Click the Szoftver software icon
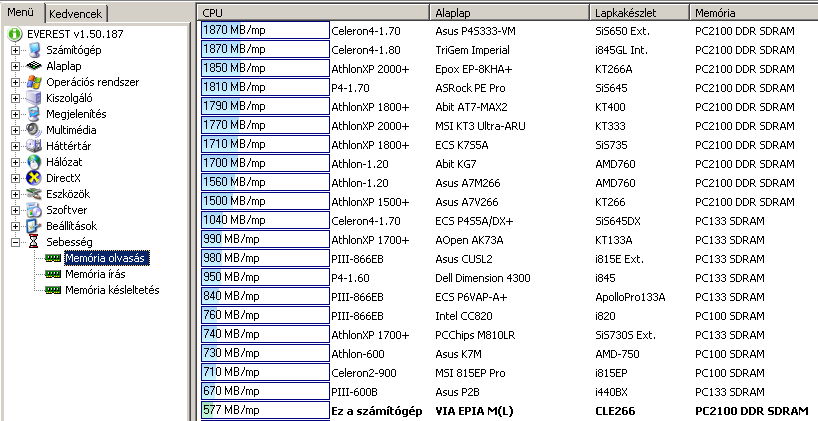Image resolution: width=818 pixels, height=421 pixels. click(x=34, y=210)
